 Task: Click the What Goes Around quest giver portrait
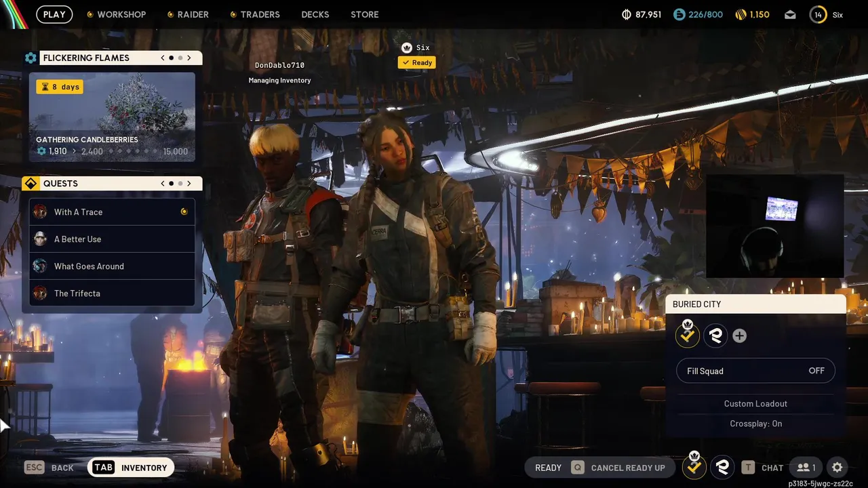click(40, 266)
